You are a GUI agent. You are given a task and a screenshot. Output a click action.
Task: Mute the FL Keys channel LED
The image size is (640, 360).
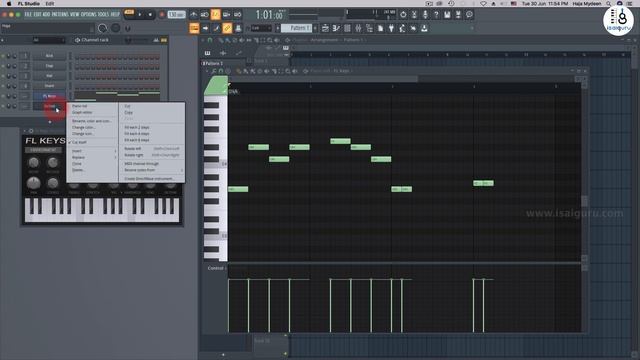point(3,96)
